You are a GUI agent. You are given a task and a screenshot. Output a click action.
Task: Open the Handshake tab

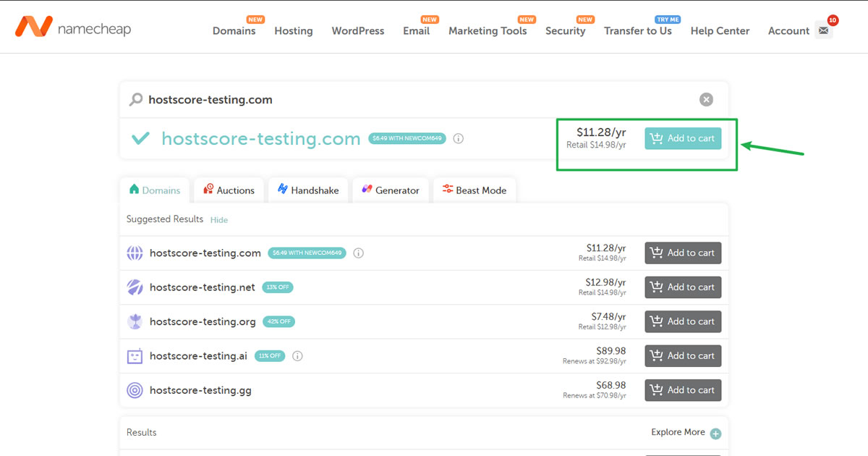308,190
